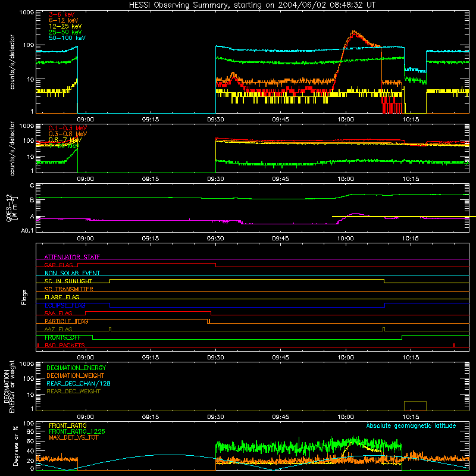This screenshot has width=476, height=476.
Task: Click the DECIMATION_WEIGHT legend label
Action: (76, 375)
